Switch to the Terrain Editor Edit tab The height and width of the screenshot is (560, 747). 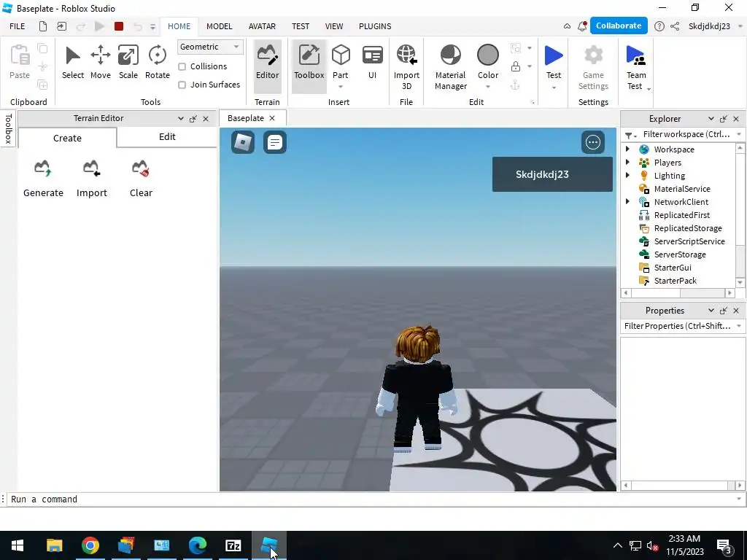[x=167, y=137]
